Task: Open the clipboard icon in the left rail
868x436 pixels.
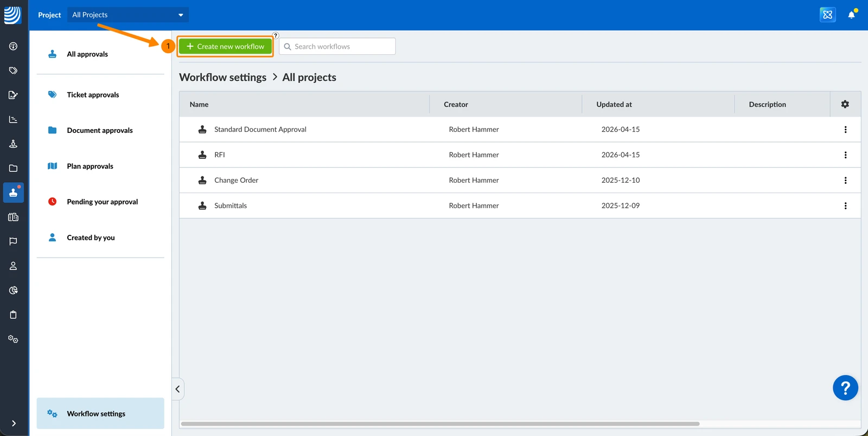Action: click(x=14, y=315)
